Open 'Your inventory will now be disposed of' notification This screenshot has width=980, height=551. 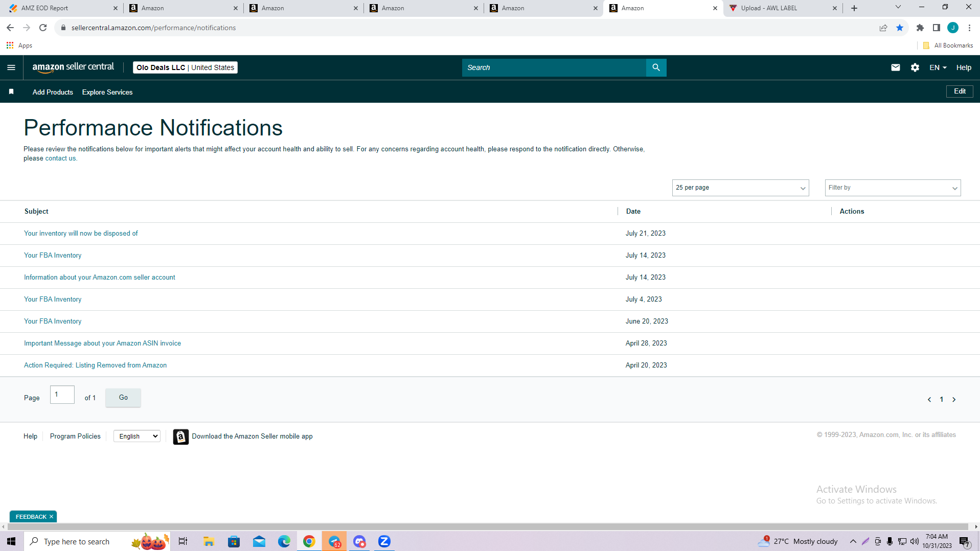tap(81, 234)
